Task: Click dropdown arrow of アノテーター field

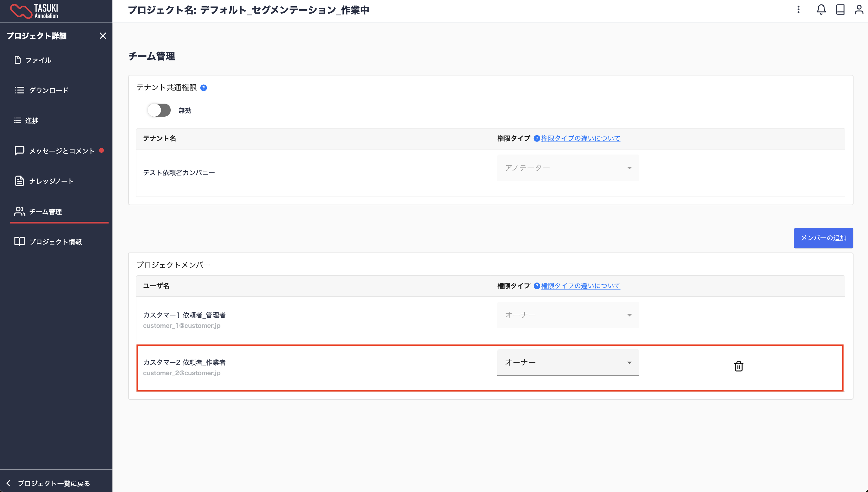Action: [x=629, y=168]
